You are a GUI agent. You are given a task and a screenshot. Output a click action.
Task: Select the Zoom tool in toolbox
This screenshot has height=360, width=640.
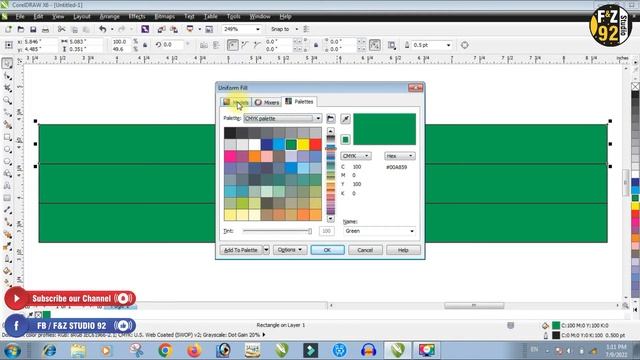click(x=7, y=100)
